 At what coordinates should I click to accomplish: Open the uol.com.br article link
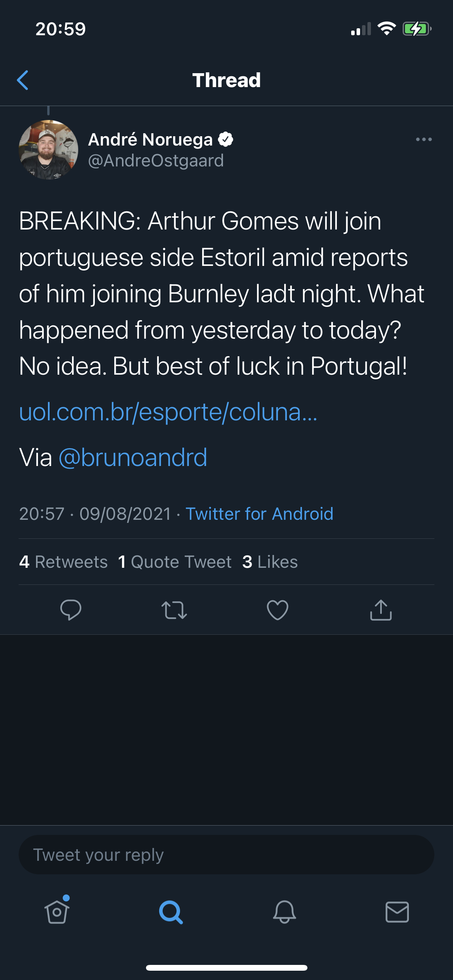click(168, 412)
